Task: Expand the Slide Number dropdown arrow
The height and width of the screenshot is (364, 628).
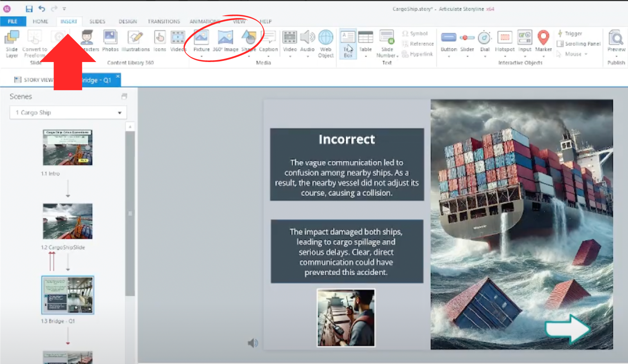Action: pyautogui.click(x=397, y=56)
